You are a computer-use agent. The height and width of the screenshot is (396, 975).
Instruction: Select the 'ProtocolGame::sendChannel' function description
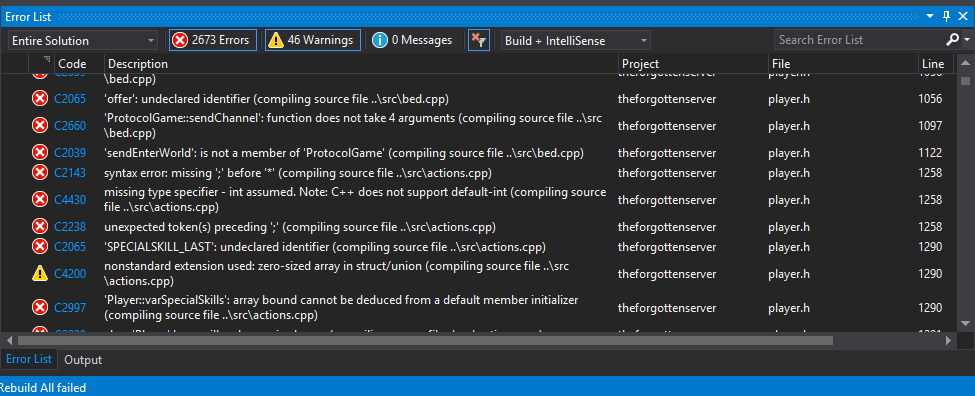(x=353, y=126)
